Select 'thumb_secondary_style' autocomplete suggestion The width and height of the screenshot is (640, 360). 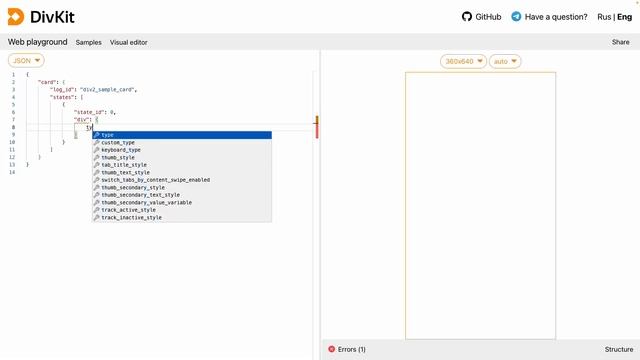pyautogui.click(x=182, y=187)
